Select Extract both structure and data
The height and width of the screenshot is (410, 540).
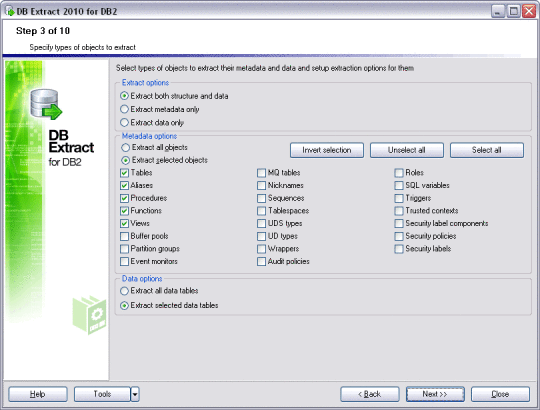tap(124, 96)
